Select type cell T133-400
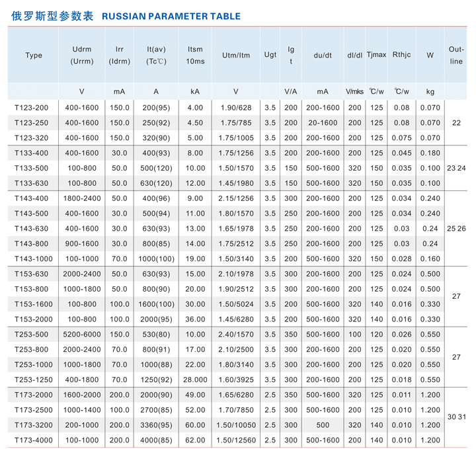This screenshot has width=476, height=449. click(x=32, y=153)
